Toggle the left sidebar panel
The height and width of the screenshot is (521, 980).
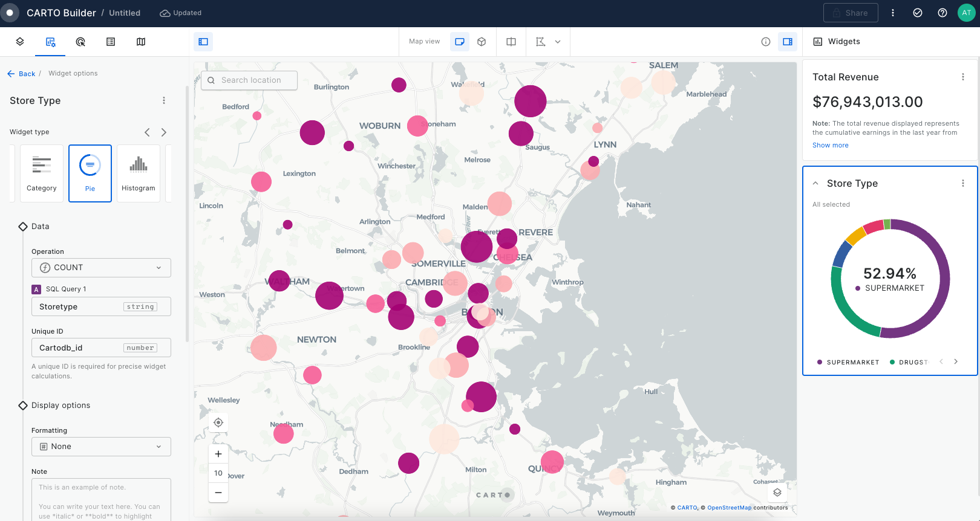click(x=203, y=42)
